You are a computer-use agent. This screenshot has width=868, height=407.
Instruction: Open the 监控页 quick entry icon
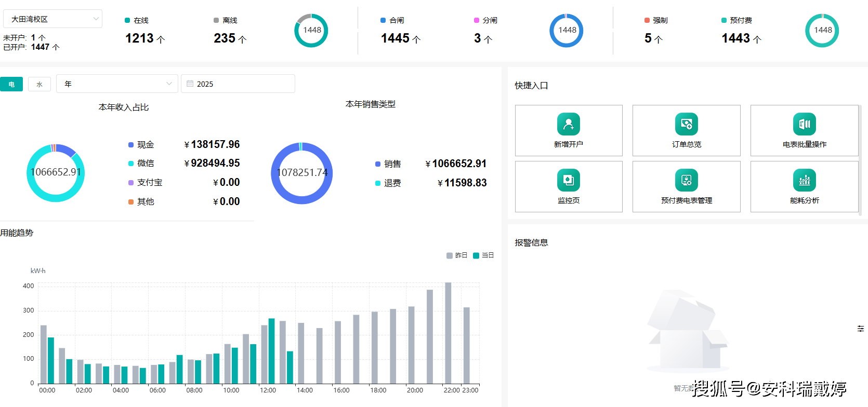[569, 180]
